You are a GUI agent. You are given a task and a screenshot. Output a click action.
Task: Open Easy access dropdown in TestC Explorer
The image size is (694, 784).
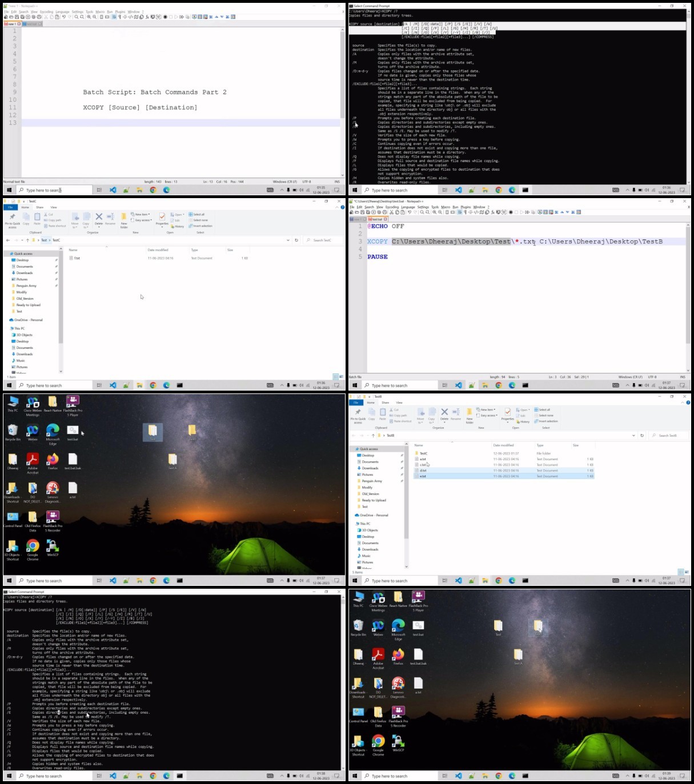pos(141,220)
